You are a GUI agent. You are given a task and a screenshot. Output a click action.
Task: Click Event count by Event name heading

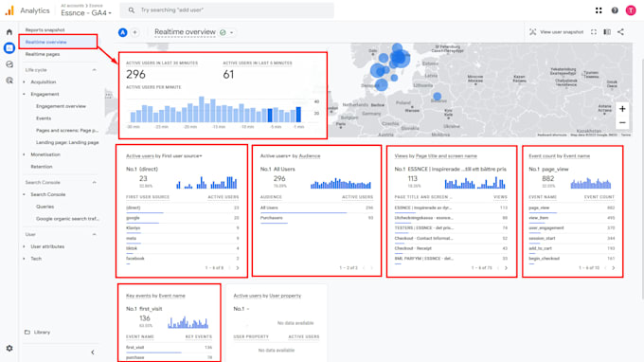559,156
